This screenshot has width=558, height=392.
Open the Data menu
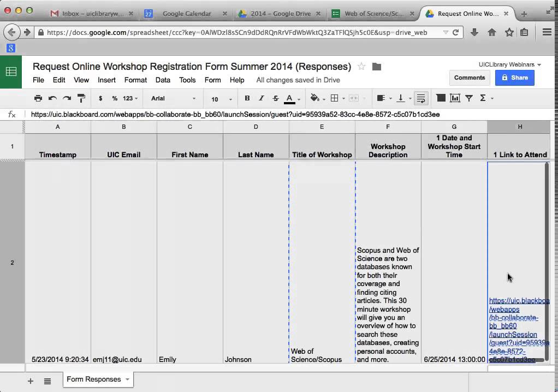(163, 80)
